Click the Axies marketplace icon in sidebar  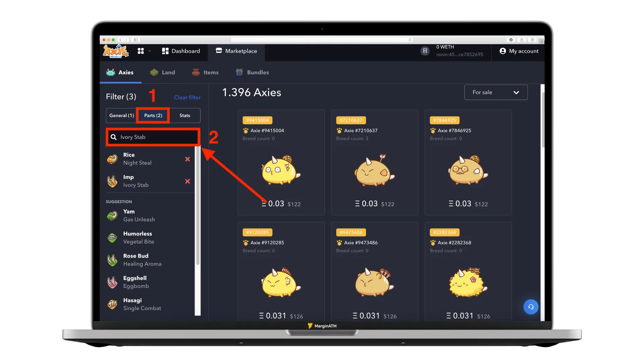click(x=111, y=72)
